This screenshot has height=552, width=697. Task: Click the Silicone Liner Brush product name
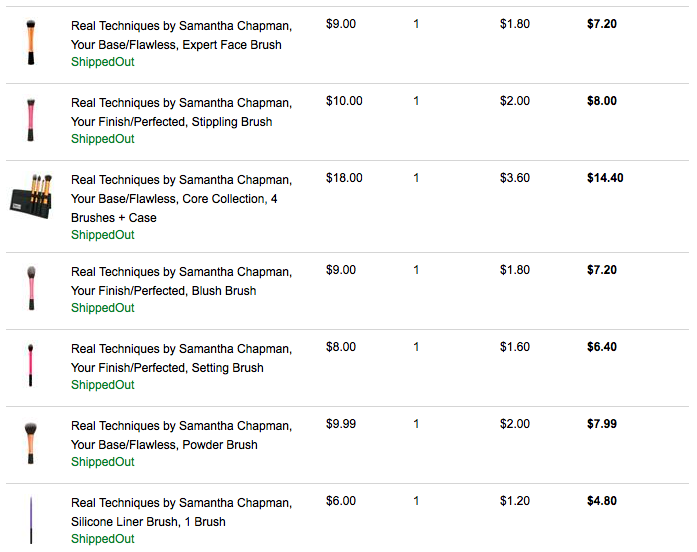pos(181,511)
